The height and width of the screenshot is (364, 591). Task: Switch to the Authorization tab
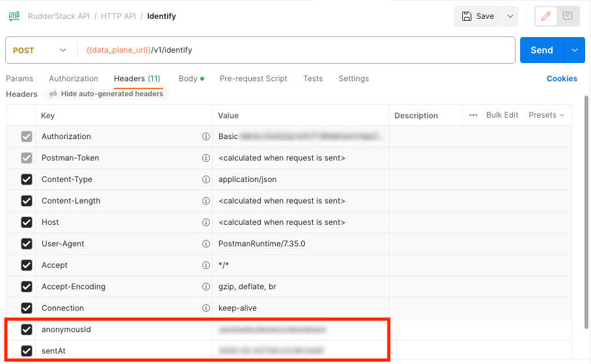[73, 79]
